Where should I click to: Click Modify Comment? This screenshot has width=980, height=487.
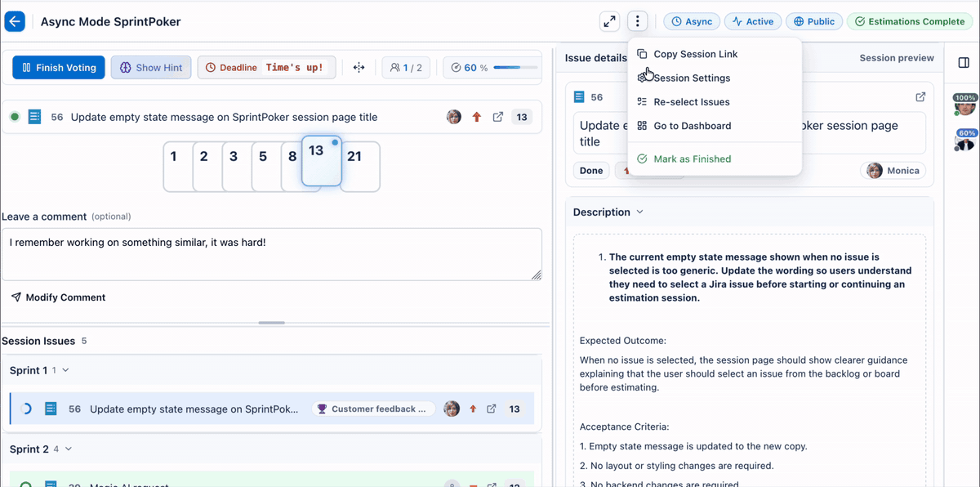click(58, 297)
